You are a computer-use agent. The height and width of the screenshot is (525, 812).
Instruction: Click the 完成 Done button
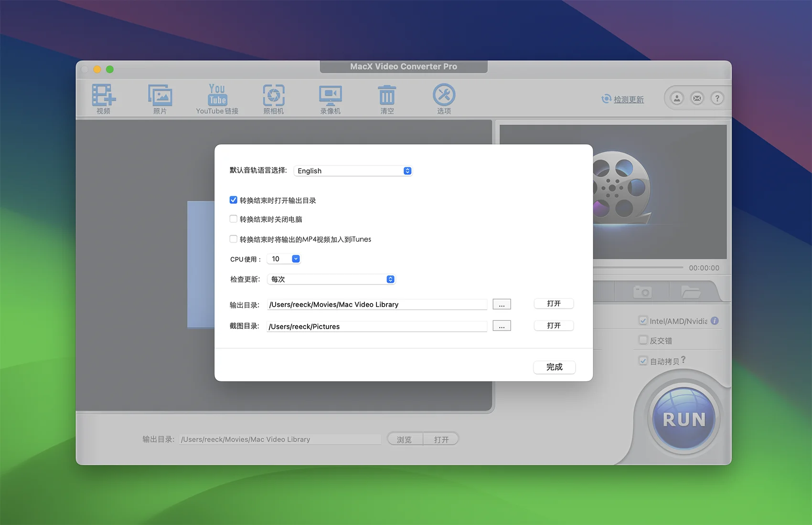click(555, 367)
